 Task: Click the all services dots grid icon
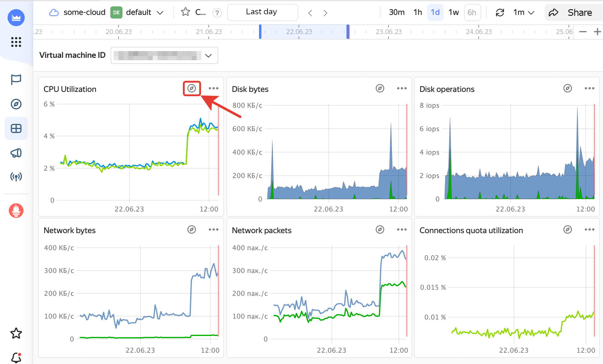click(x=16, y=42)
